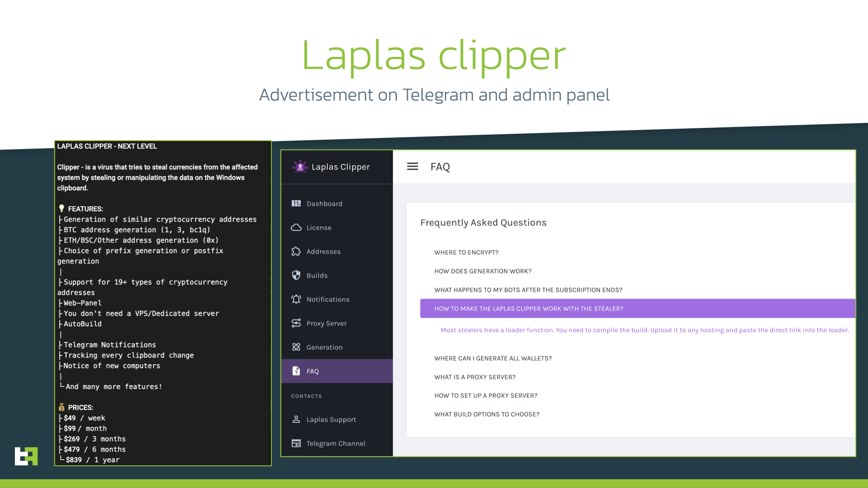This screenshot has height=488, width=868.
Task: Click the Telegram Channel icon
Action: 296,444
